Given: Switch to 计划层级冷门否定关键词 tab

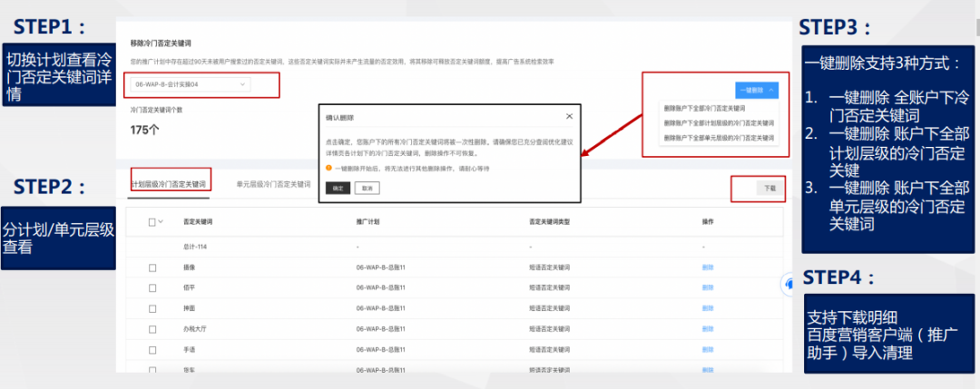Looking at the screenshot, I should click(170, 183).
